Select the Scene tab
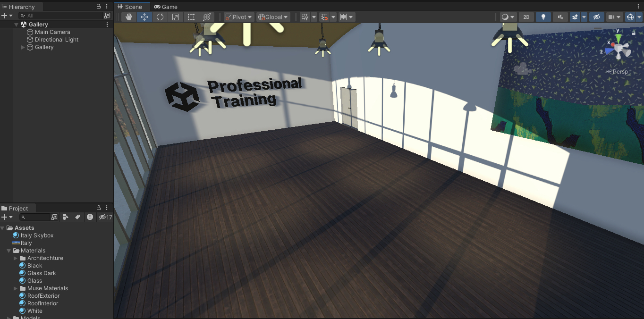 coord(132,7)
